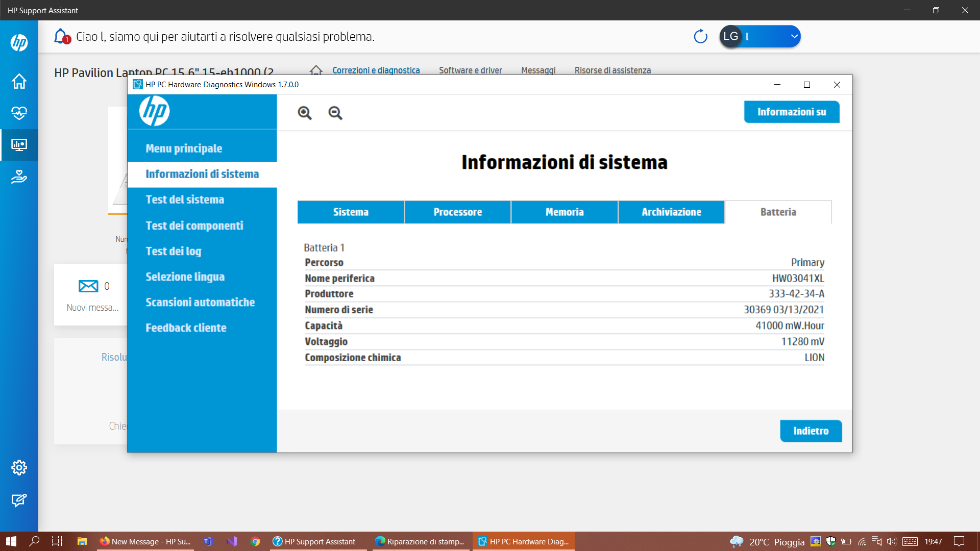Open the Home section in the HP sidebar
The width and height of the screenshot is (980, 551).
coord(19,81)
